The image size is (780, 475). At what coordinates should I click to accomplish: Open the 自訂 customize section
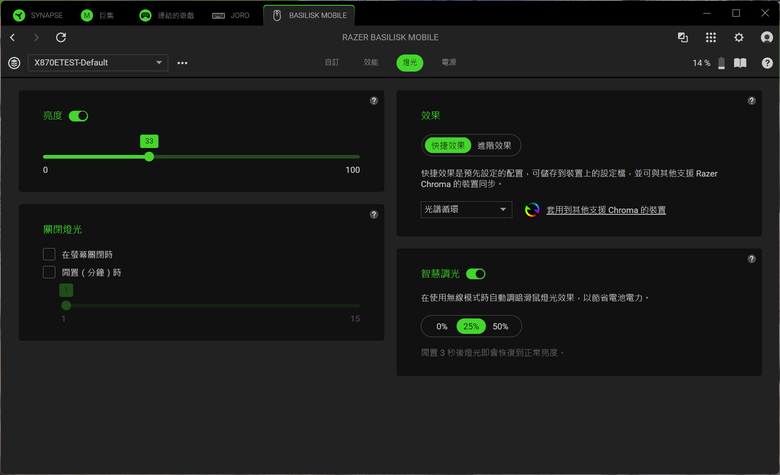[332, 62]
